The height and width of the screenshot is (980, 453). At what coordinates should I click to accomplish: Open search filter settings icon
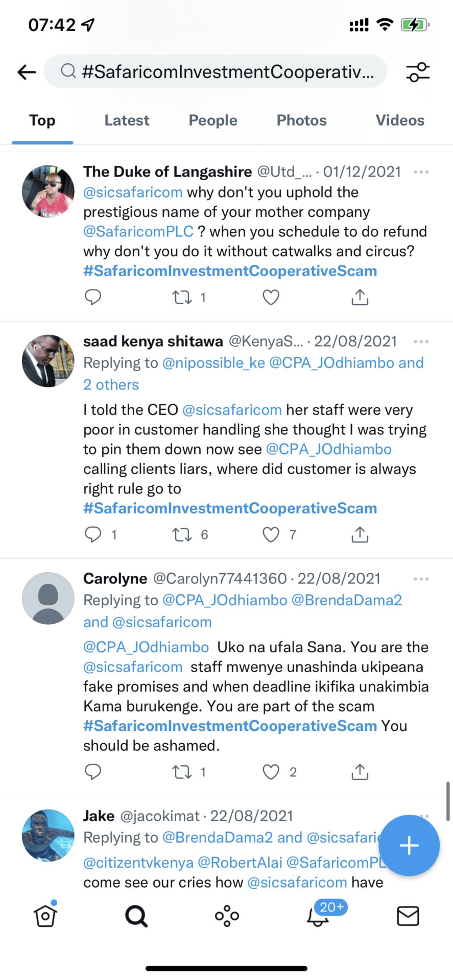tap(418, 72)
